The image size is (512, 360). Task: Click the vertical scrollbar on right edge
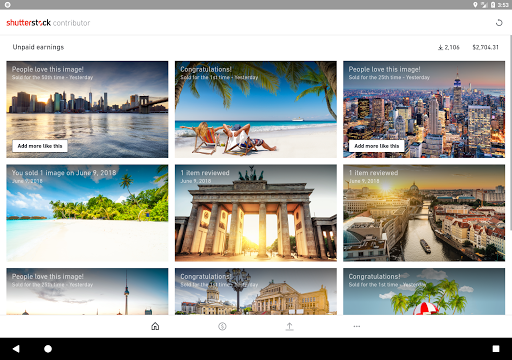pyautogui.click(x=511, y=133)
